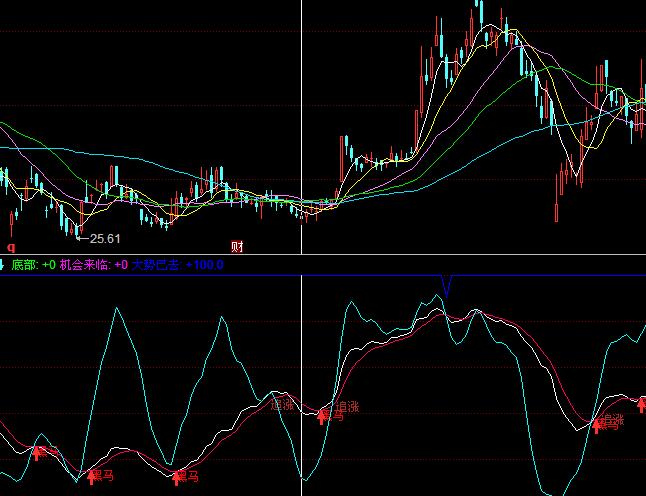Screen dimensions: 646x496
Task: Click the 追涨 label near the right edge
Action: [x=610, y=420]
